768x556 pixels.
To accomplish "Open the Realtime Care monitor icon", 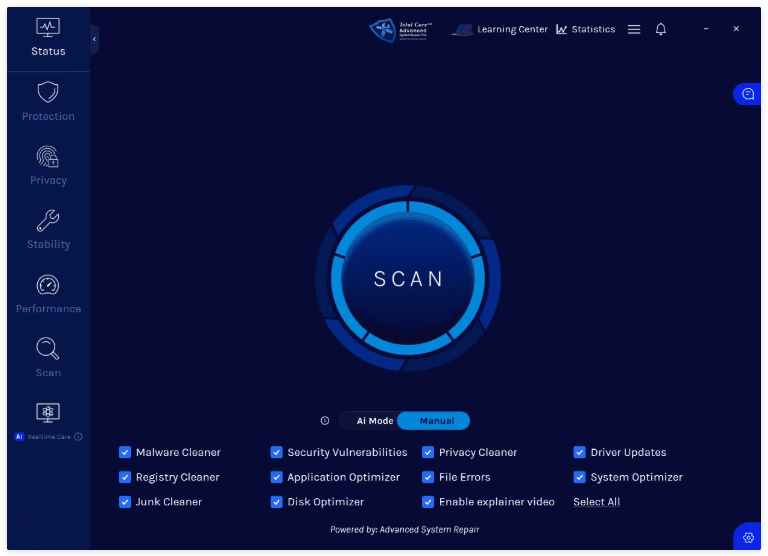I will point(48,413).
